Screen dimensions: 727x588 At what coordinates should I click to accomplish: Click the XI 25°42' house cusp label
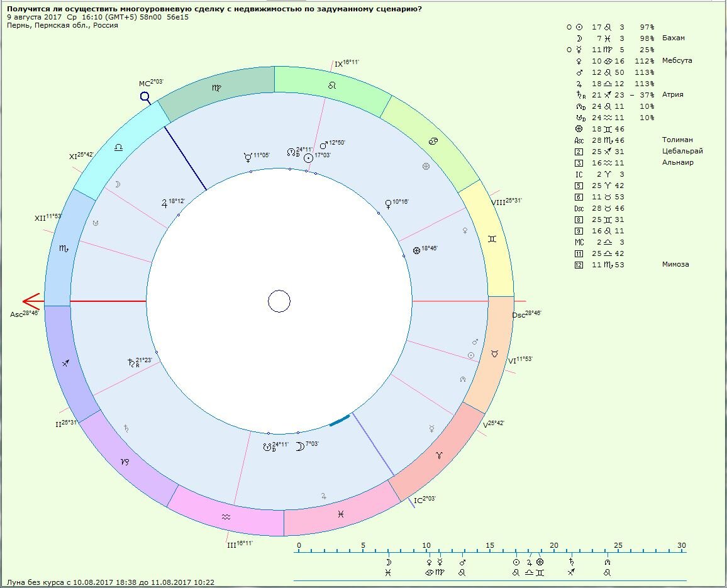[x=81, y=156]
